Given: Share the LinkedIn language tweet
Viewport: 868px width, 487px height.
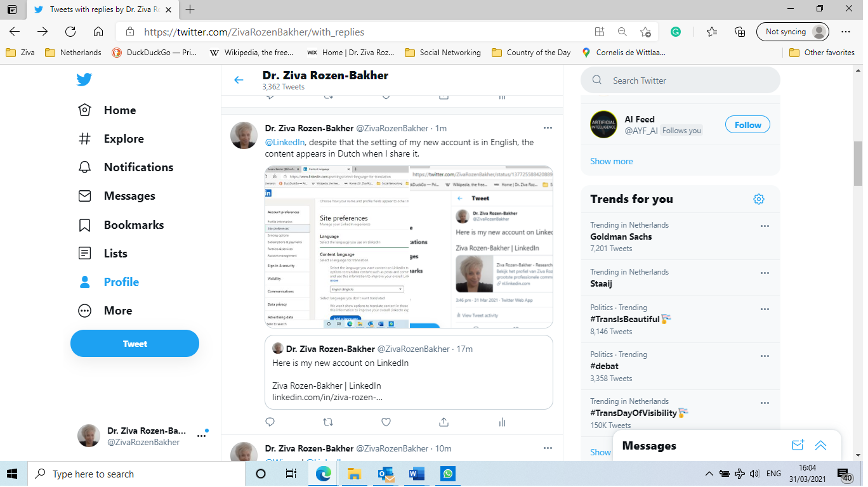Looking at the screenshot, I should click(444, 422).
